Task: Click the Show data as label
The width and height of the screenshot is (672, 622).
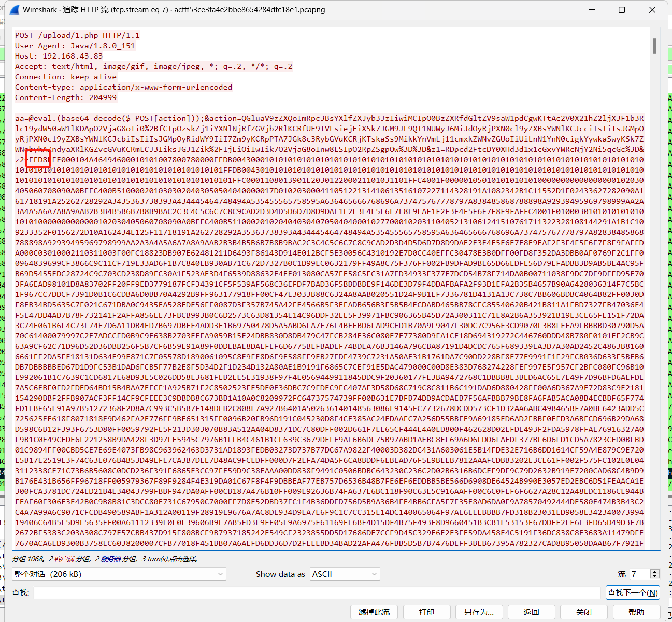Action: click(280, 574)
